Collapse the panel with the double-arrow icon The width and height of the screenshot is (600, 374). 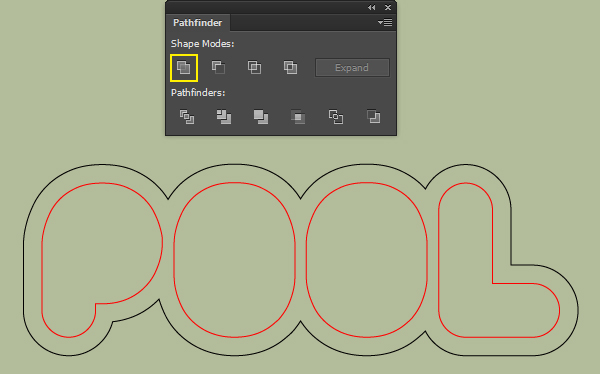(372, 7)
